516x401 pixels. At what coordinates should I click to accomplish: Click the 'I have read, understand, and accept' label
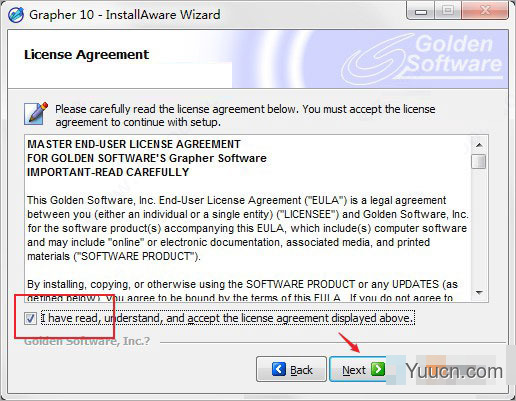tap(228, 318)
